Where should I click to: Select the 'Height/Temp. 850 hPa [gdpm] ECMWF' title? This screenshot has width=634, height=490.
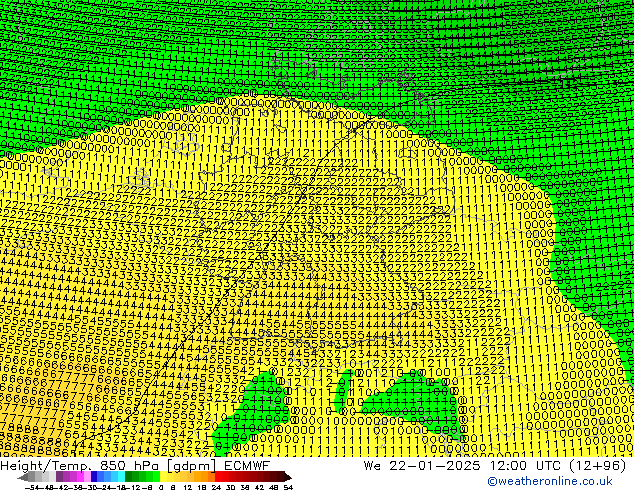(135, 466)
